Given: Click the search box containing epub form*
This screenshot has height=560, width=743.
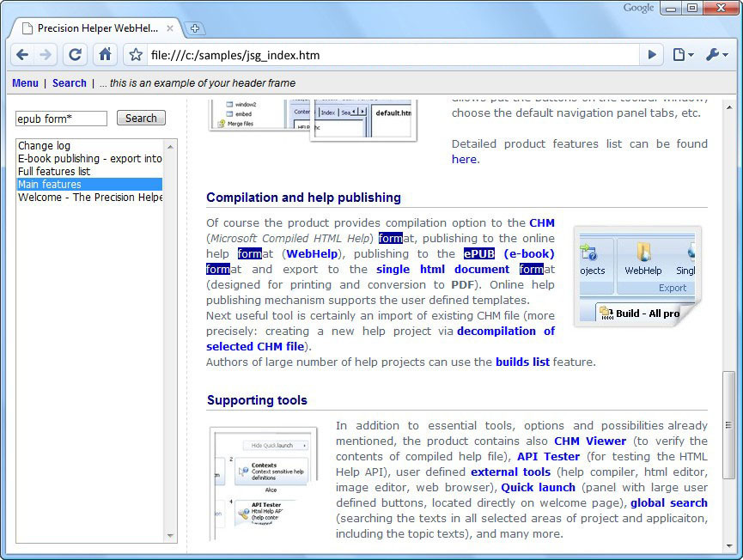Looking at the screenshot, I should [x=61, y=119].
